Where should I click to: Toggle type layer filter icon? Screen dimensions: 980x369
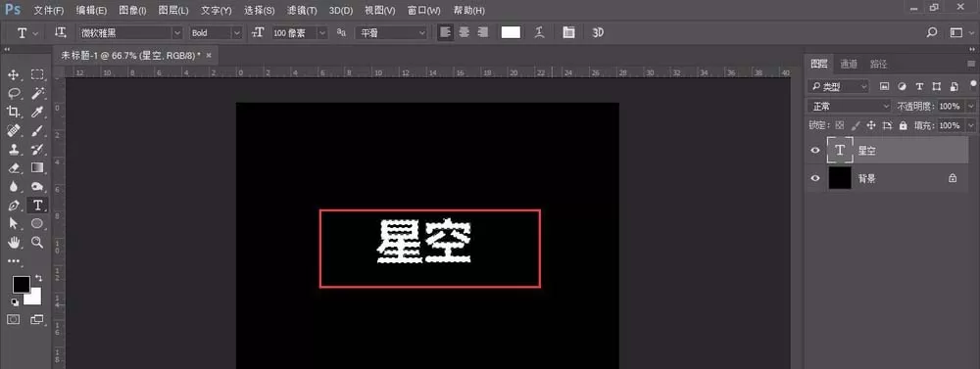[919, 86]
